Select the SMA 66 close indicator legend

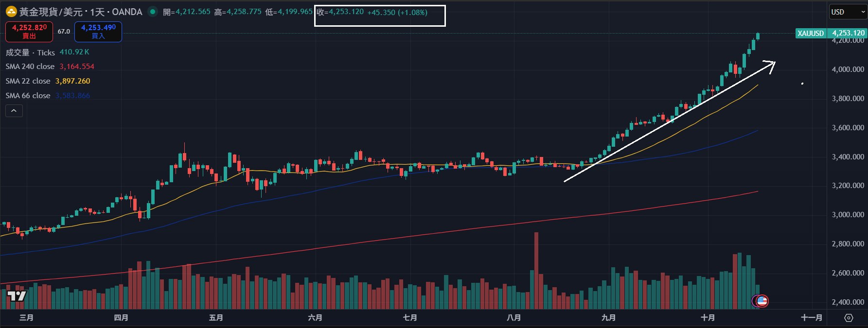tap(28, 96)
